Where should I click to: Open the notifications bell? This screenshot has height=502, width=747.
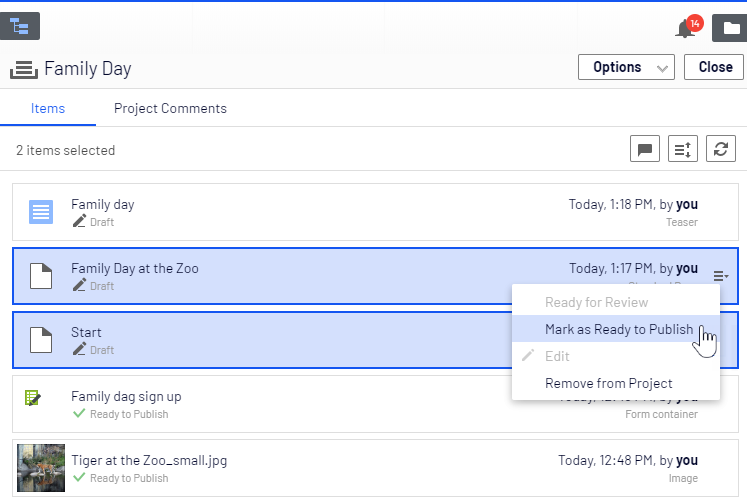(x=686, y=27)
